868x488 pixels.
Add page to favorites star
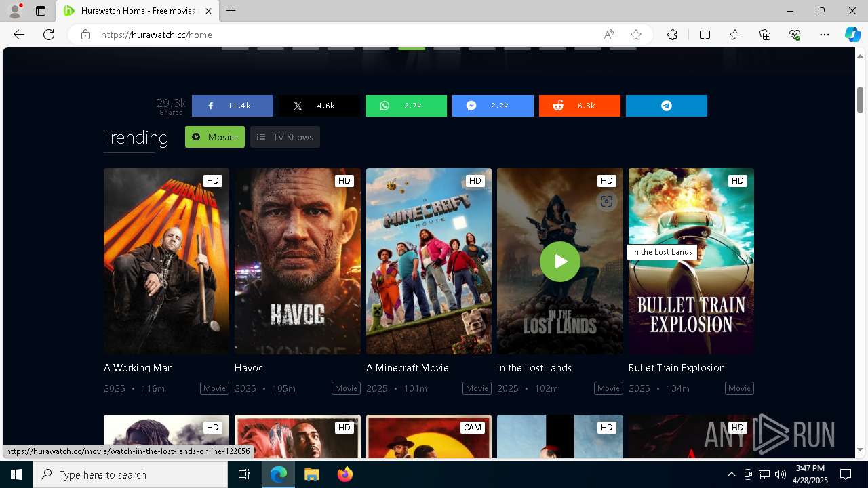(x=636, y=35)
